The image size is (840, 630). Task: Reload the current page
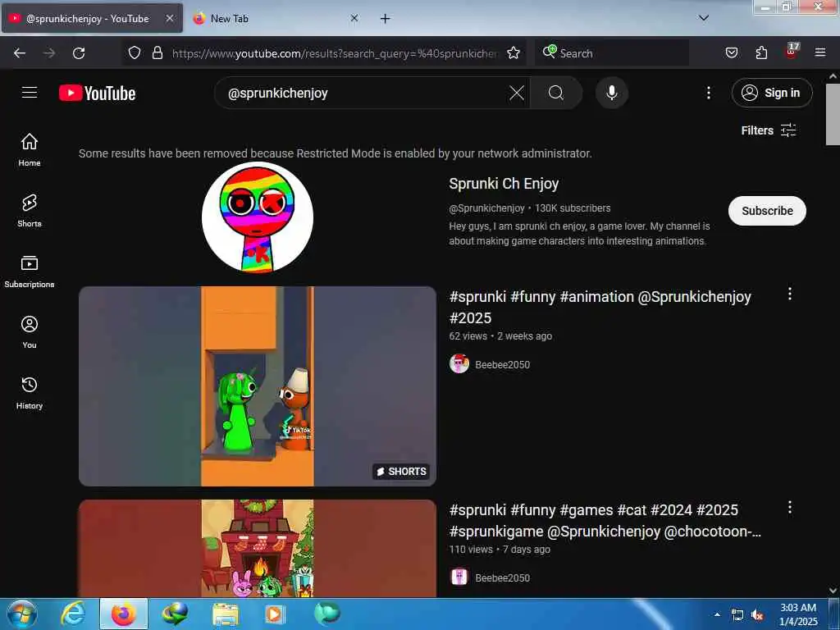(79, 52)
